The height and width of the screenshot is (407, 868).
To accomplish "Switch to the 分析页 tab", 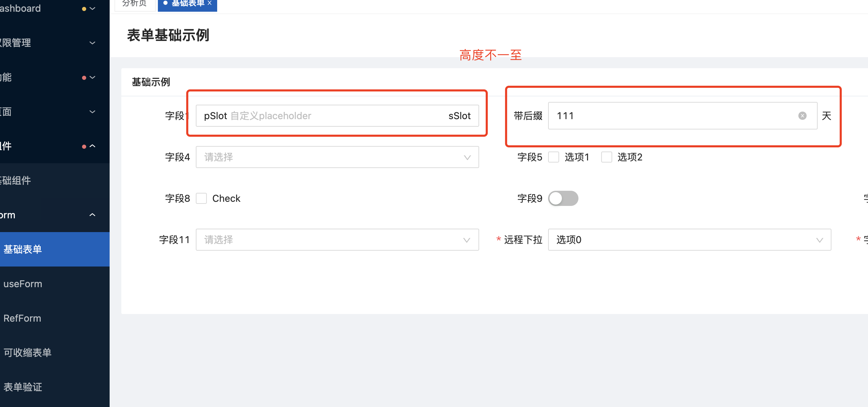I will pos(135,3).
